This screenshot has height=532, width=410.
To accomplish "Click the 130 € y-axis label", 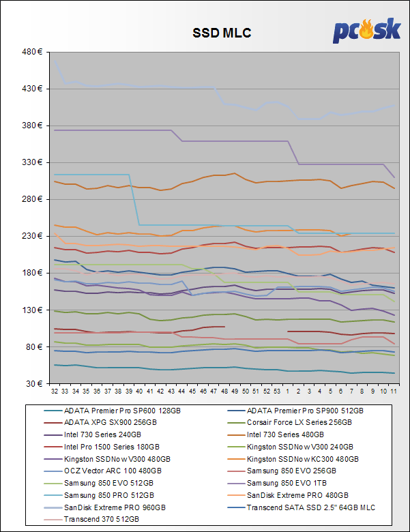I will click(32, 310).
